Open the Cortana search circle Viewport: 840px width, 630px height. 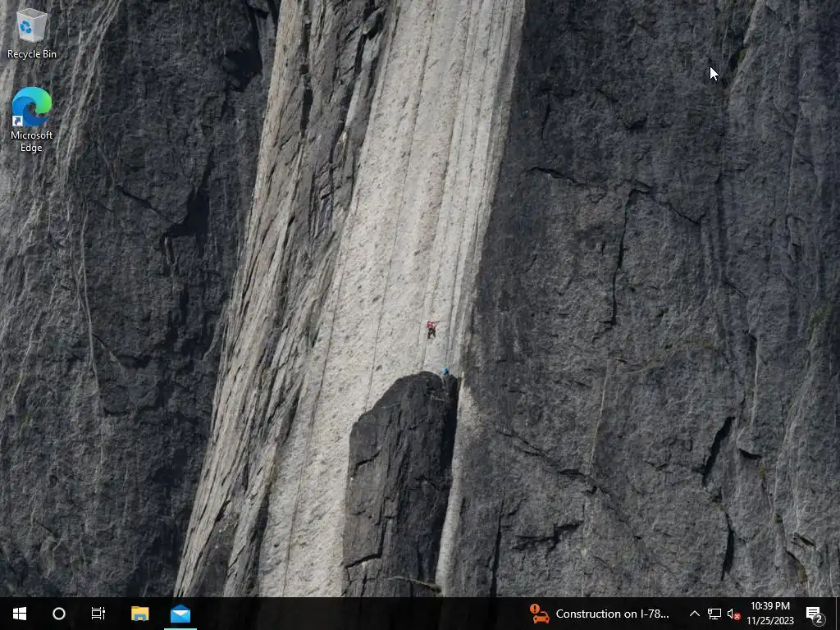point(59,614)
